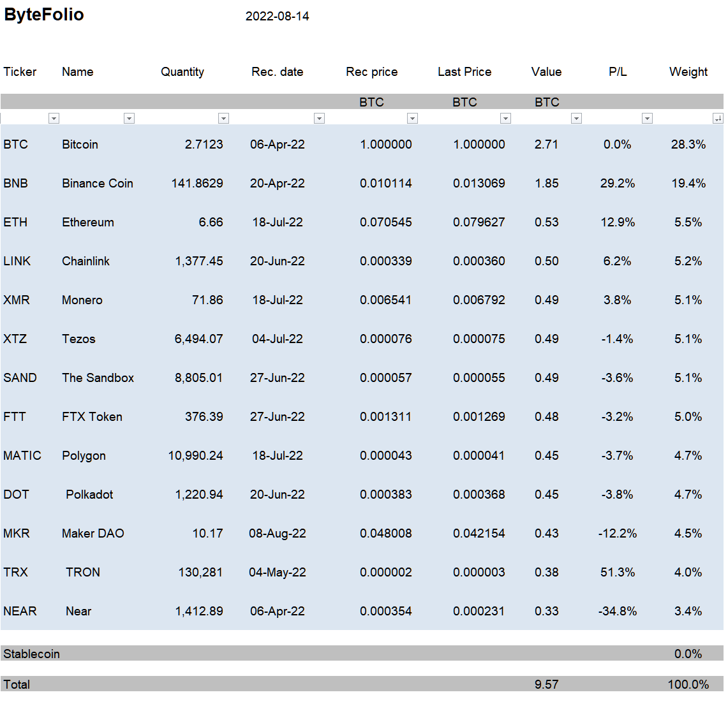
Task: Select the FTX Token name cell
Action: (x=93, y=417)
